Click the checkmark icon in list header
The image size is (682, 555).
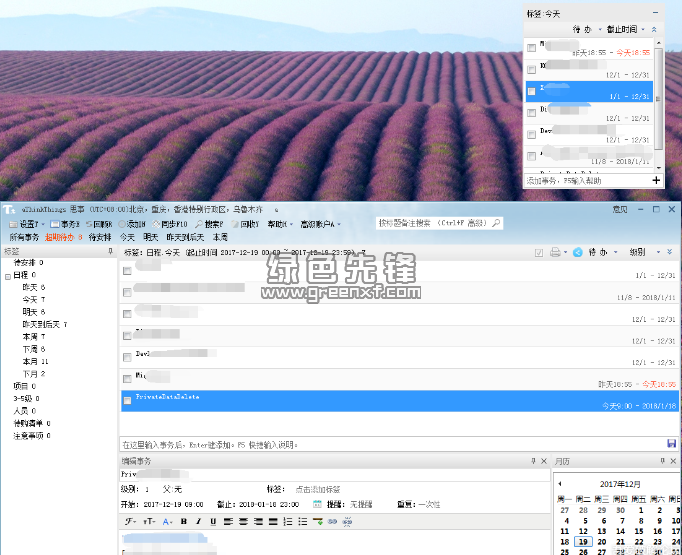coord(539,252)
